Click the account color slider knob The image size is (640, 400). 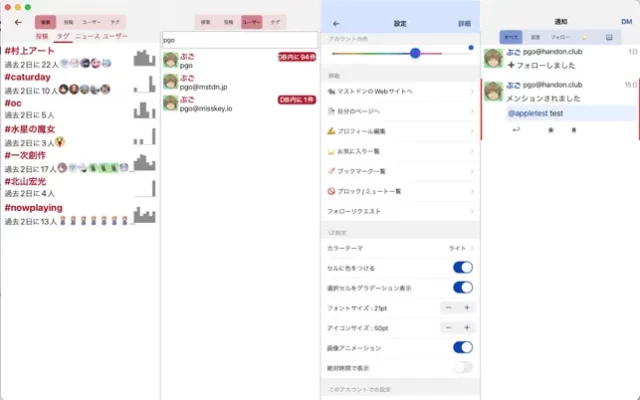[415, 52]
